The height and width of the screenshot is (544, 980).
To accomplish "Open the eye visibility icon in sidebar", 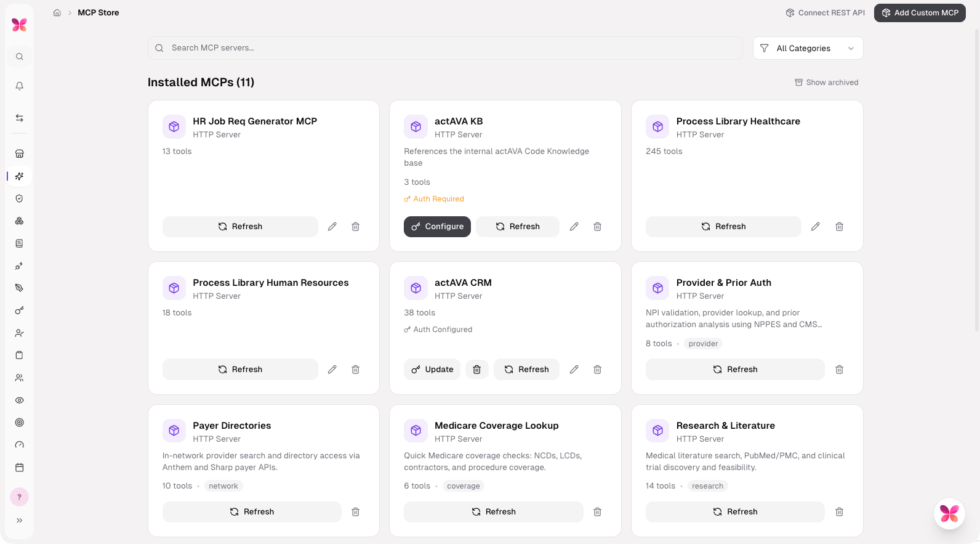I will click(20, 400).
